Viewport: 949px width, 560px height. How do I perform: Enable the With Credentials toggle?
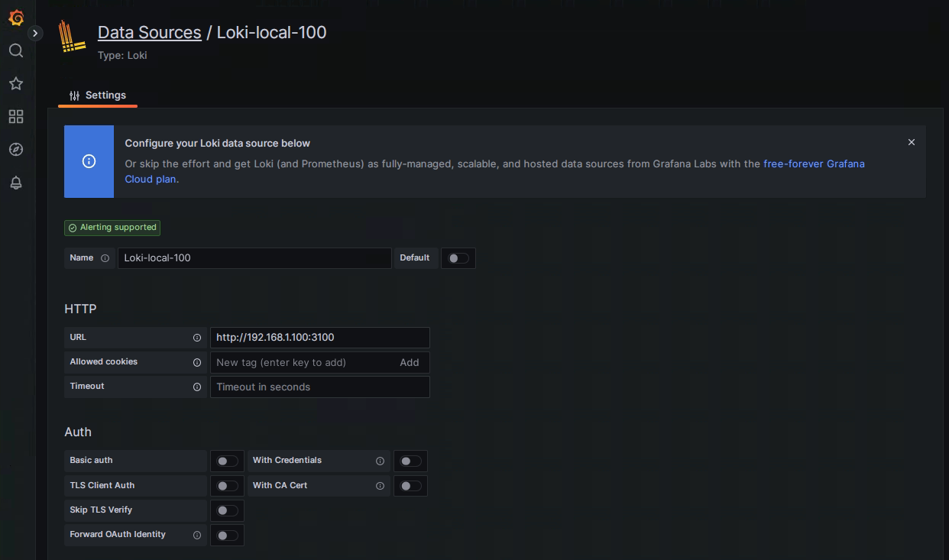(410, 461)
